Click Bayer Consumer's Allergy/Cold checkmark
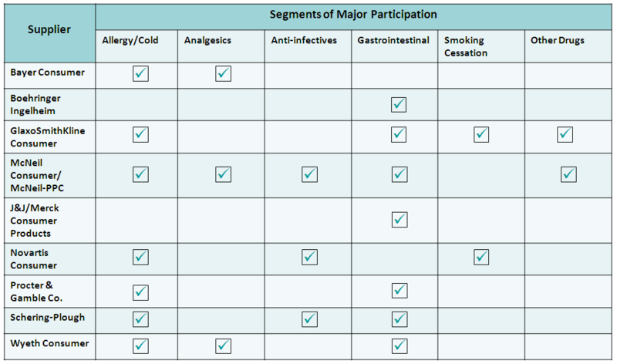Image resolution: width=617 pixels, height=364 pixels. [x=140, y=74]
